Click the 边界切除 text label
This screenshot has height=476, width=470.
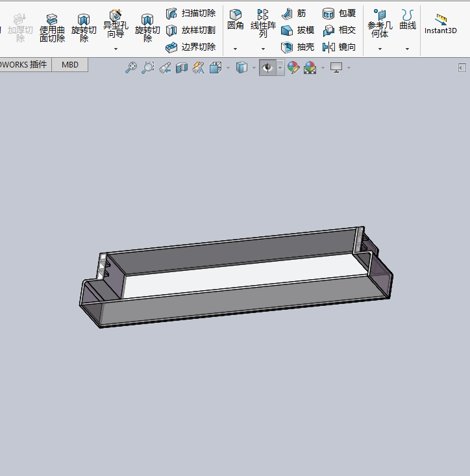[199, 47]
